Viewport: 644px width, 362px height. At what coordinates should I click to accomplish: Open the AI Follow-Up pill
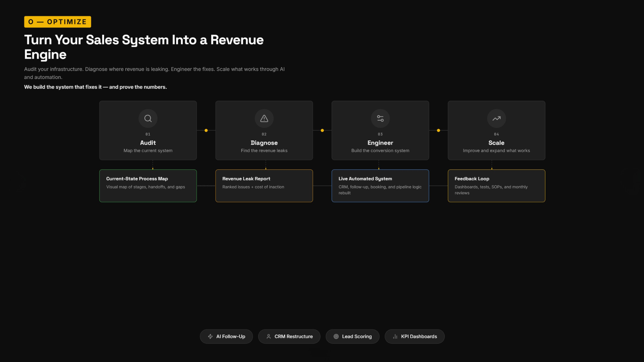pos(226,337)
